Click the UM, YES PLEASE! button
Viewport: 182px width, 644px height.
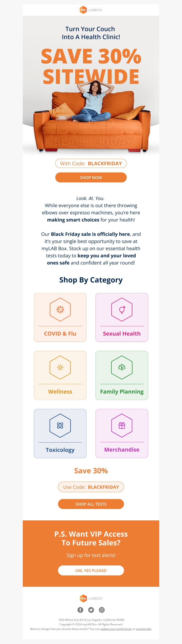tap(91, 571)
